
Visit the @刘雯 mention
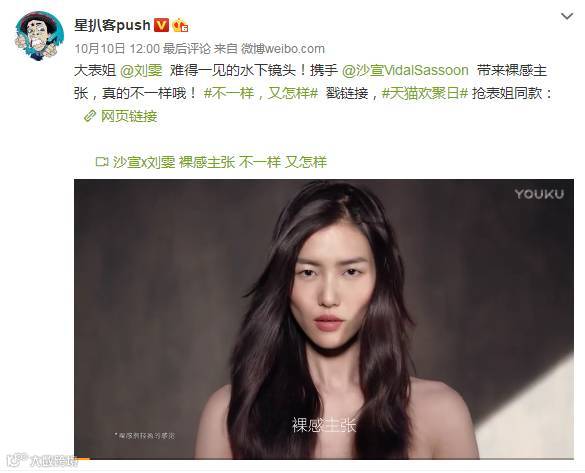click(x=141, y=71)
